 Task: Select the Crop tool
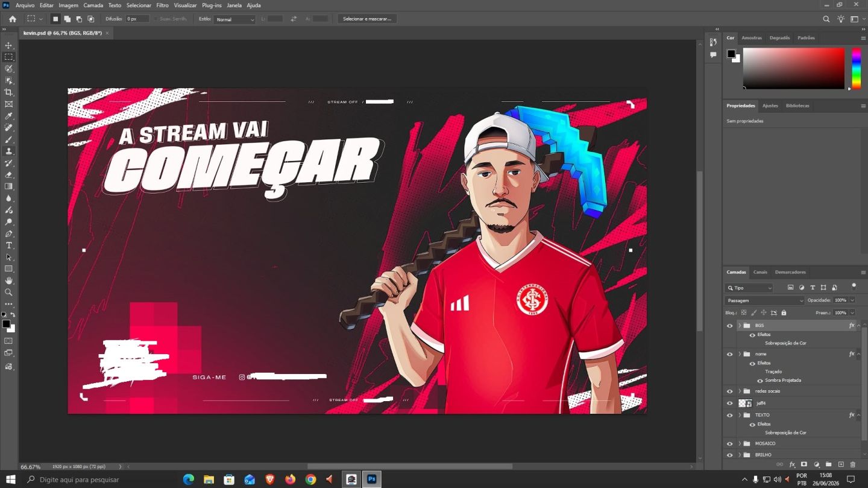pos(8,92)
